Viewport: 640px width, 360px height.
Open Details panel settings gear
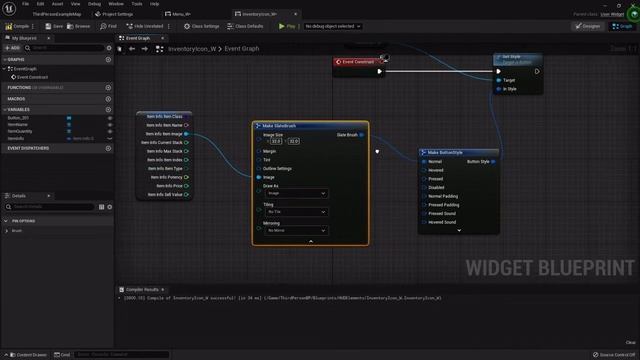pos(109,207)
